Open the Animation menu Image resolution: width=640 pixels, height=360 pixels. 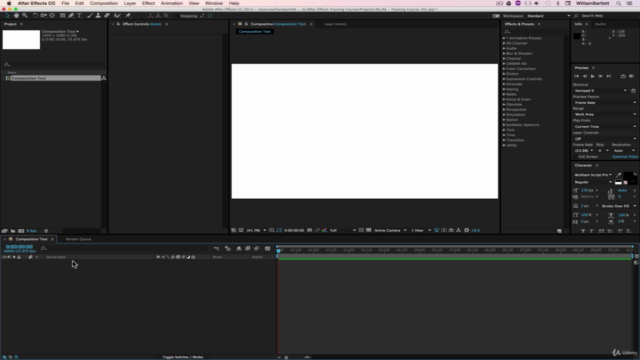pos(171,3)
